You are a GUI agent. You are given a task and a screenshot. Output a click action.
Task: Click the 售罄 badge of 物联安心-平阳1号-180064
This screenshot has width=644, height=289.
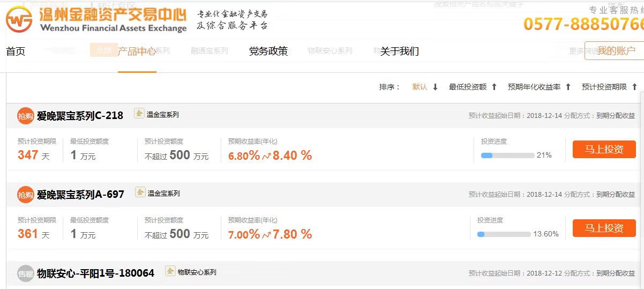tap(26, 273)
